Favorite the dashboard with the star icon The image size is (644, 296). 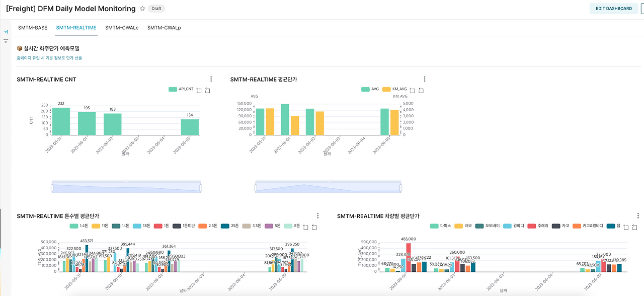click(x=142, y=9)
